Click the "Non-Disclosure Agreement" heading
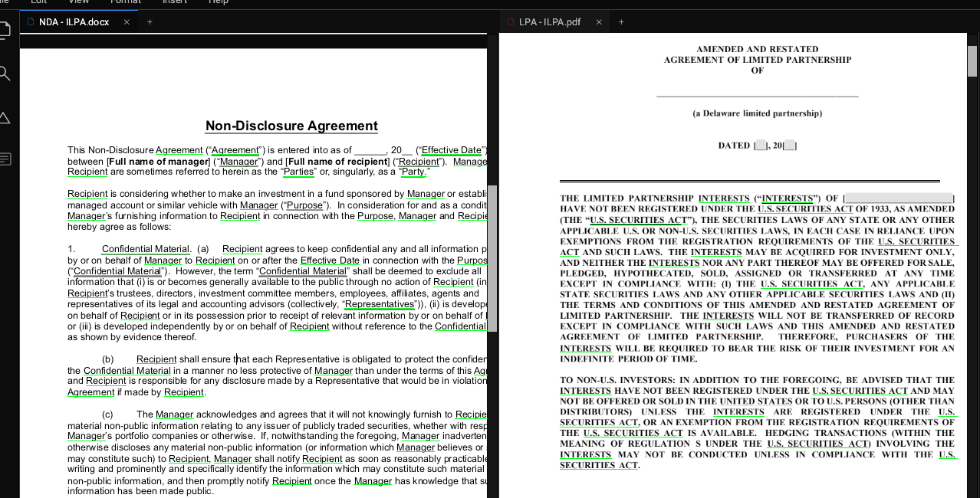 [x=291, y=126]
